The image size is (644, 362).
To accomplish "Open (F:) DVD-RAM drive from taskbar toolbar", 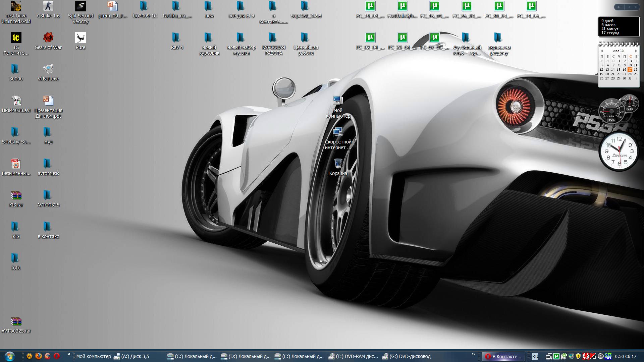I will click(353, 356).
